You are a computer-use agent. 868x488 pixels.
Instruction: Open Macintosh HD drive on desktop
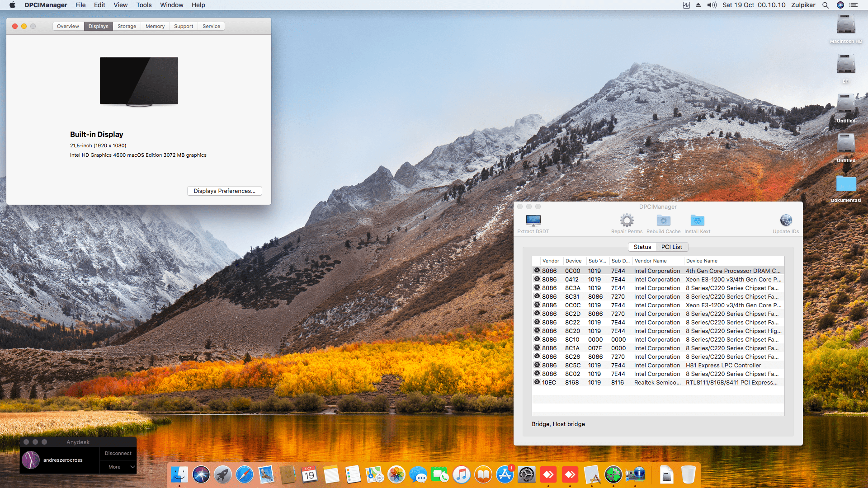(x=846, y=25)
